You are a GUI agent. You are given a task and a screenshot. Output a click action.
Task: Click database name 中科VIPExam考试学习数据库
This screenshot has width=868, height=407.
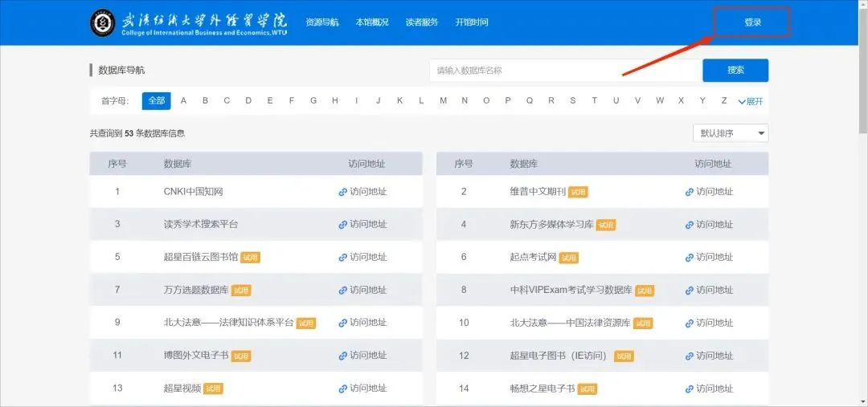(x=571, y=290)
